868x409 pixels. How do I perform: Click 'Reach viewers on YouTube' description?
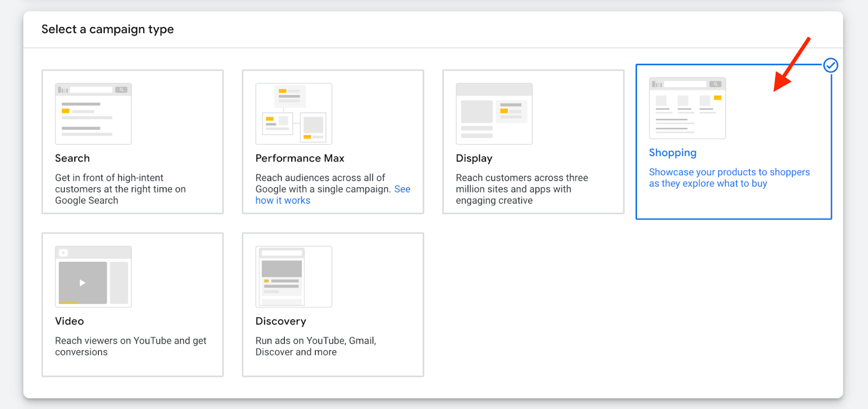click(131, 346)
